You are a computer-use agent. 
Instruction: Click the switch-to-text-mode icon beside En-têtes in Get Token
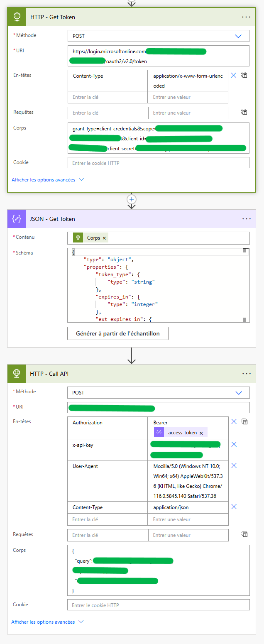[x=244, y=75]
